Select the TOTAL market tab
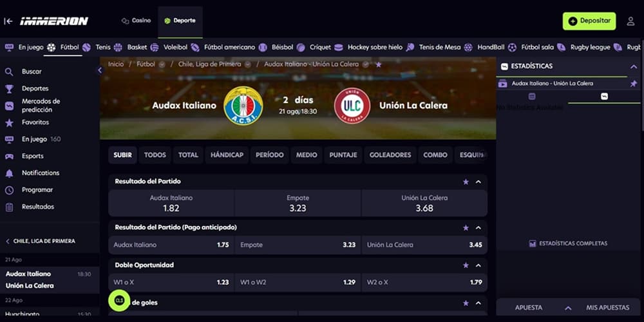644x322 pixels. click(188, 155)
